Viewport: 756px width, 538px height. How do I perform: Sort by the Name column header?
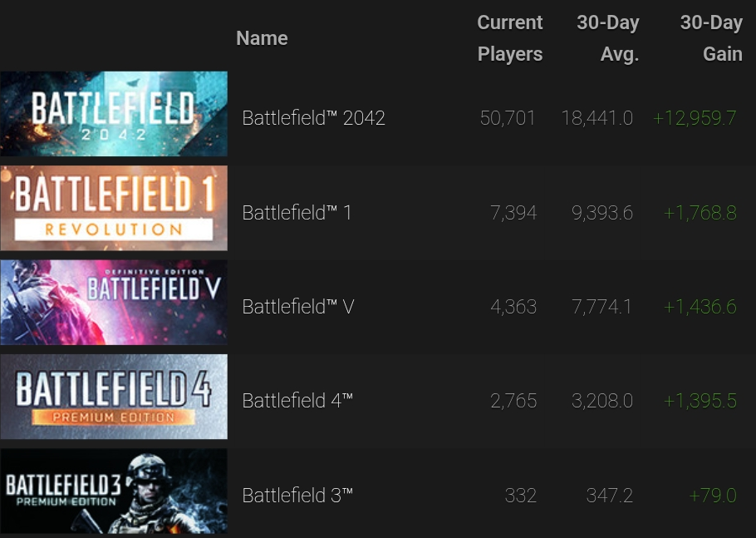point(262,38)
